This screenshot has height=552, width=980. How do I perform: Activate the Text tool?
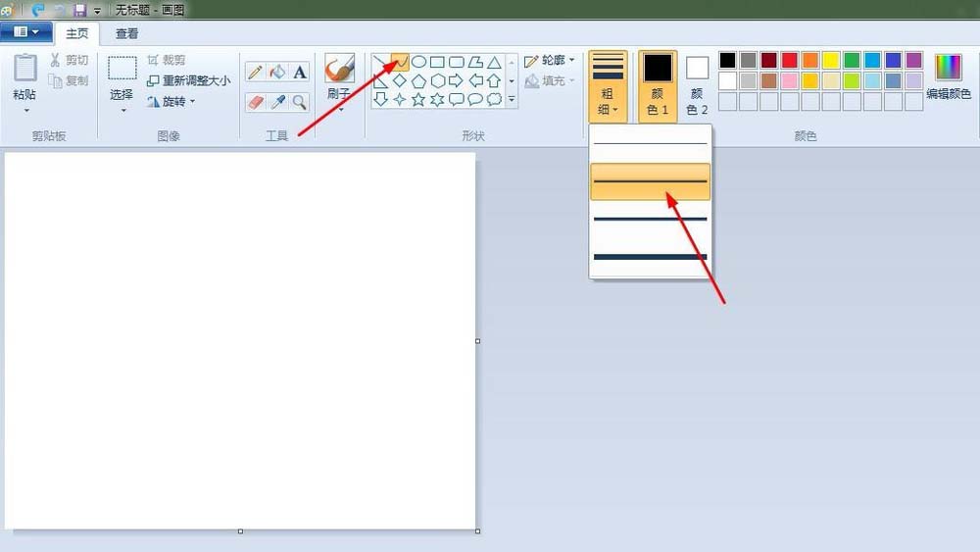[x=300, y=73]
